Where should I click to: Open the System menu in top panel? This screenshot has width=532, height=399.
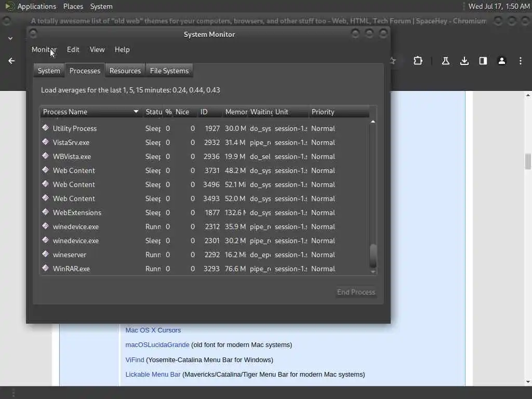[101, 6]
